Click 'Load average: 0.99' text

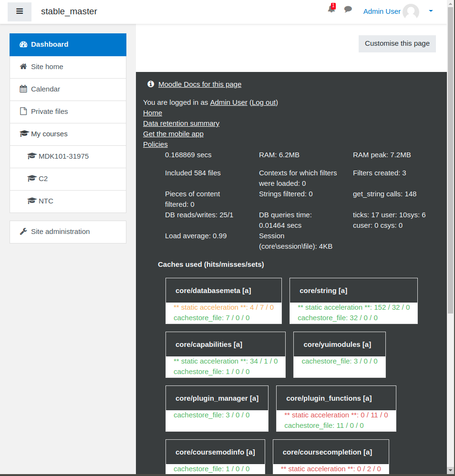click(196, 236)
